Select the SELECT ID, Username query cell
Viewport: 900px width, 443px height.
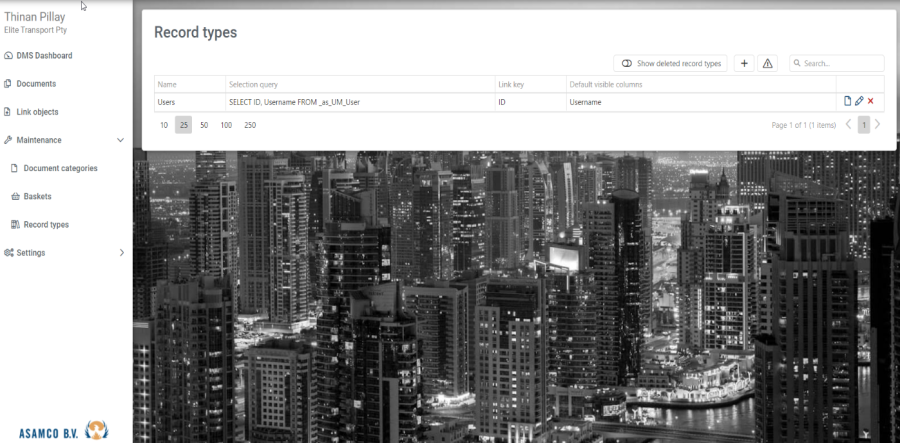pos(360,102)
